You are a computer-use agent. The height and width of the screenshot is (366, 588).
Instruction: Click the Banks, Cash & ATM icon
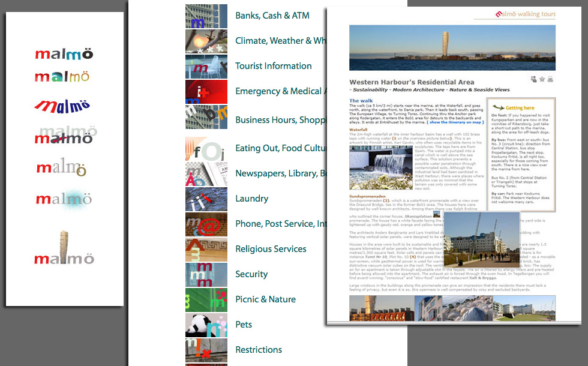[206, 16]
